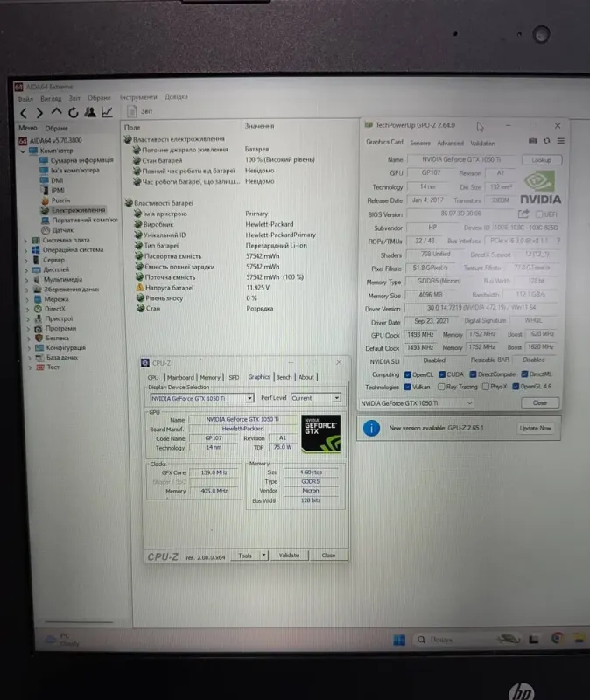This screenshot has height=700, width=590.
Task: Click the AIDA64 back navigation arrow
Action: (25, 112)
